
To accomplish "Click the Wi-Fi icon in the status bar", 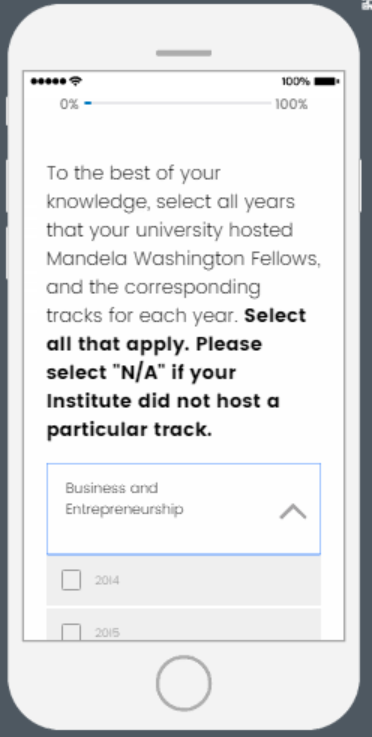I will (75, 81).
